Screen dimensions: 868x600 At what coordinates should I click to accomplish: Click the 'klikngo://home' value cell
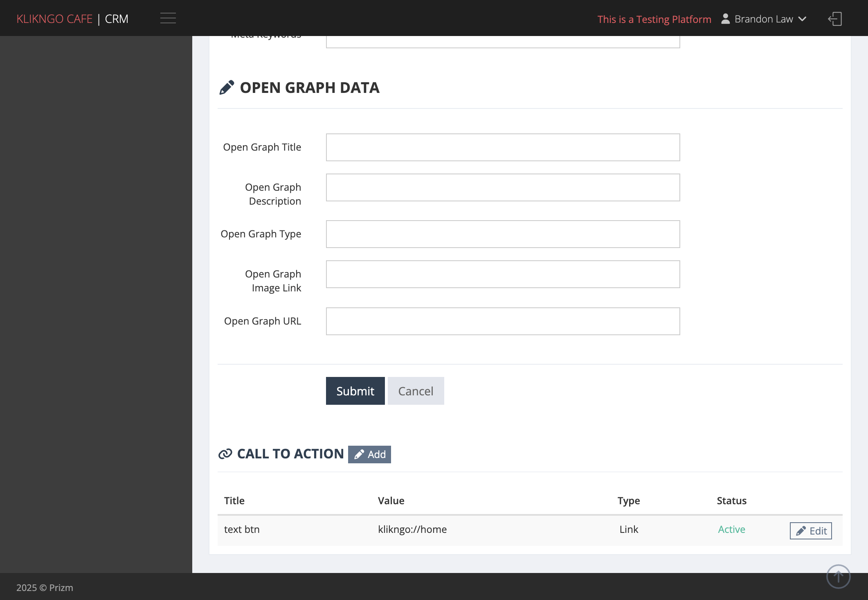click(412, 529)
